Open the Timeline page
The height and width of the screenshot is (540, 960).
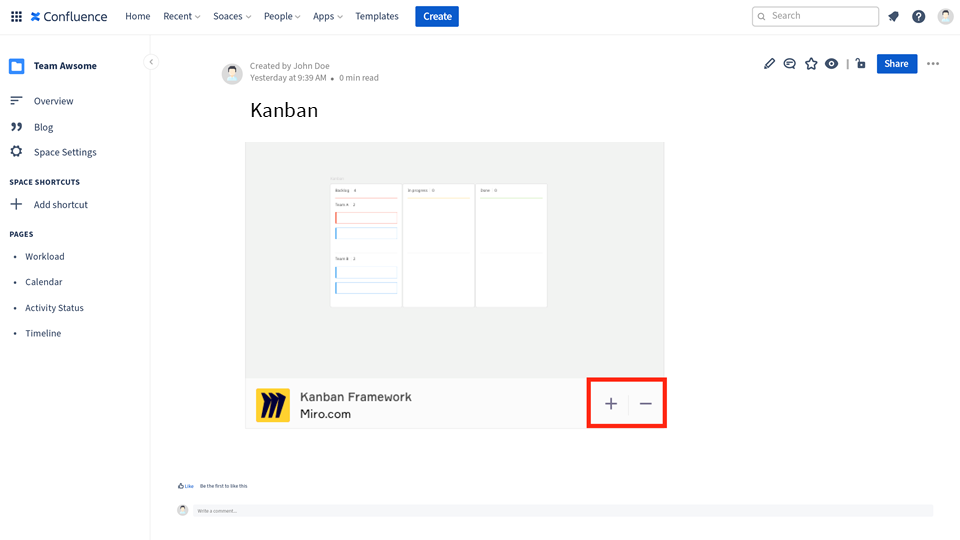43,333
